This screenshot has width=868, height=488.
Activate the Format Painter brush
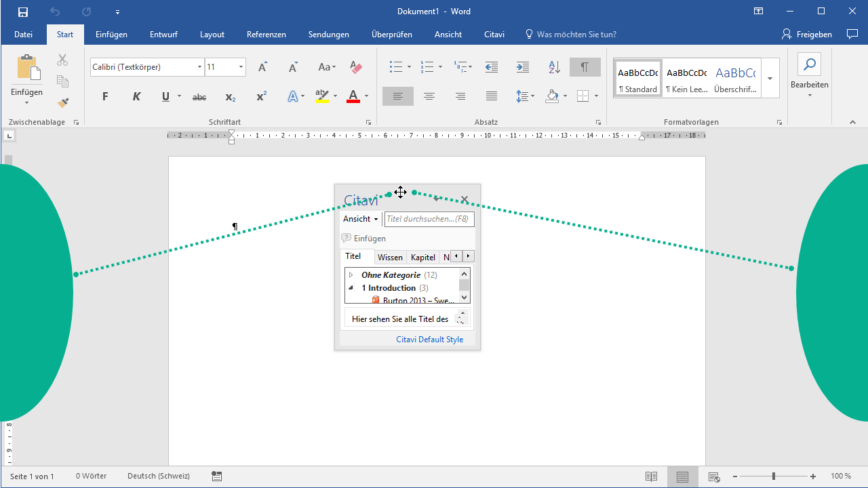[62, 102]
